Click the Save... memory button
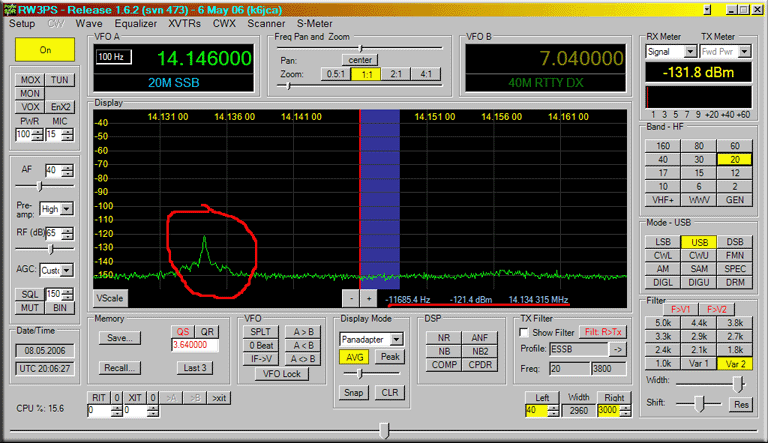Screen dimensions: 768x443 (120, 338)
